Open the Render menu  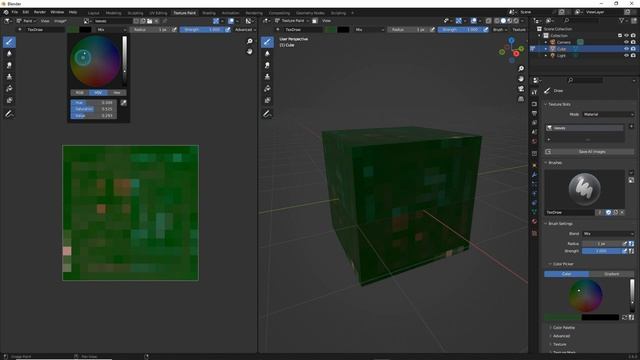coord(40,12)
